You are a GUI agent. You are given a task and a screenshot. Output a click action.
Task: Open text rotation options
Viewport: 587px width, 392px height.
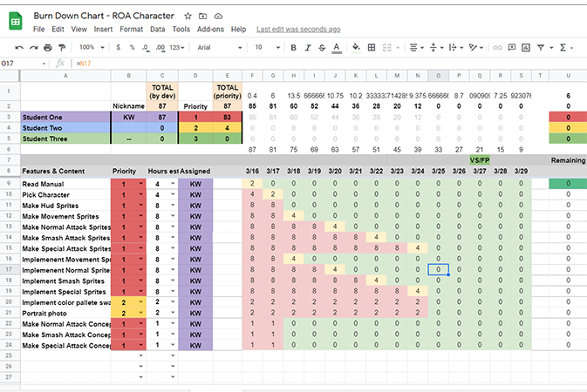point(476,48)
